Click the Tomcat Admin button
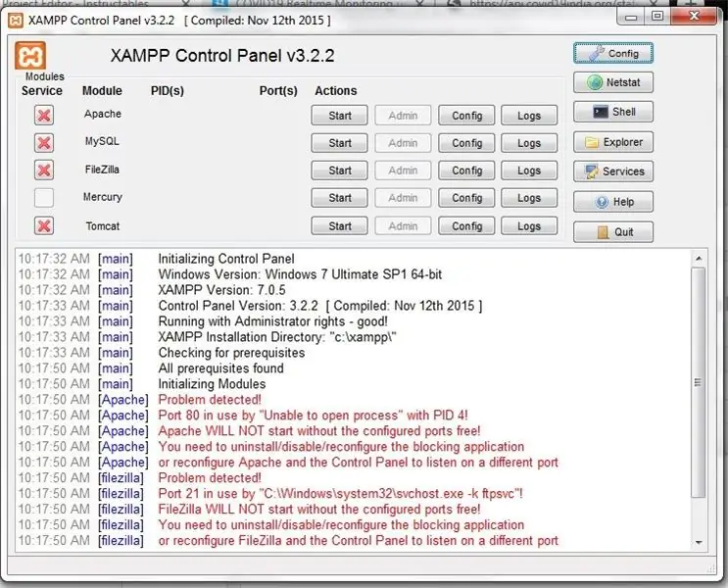 click(403, 226)
